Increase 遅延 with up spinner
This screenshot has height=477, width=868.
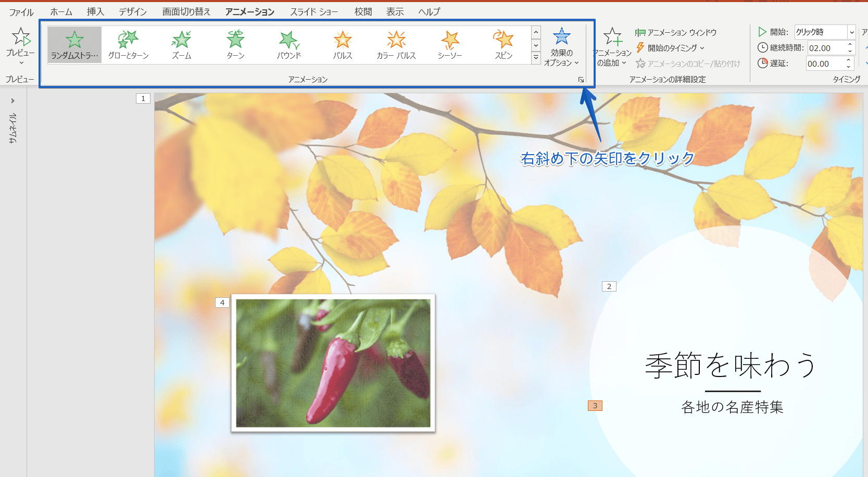[x=849, y=60]
